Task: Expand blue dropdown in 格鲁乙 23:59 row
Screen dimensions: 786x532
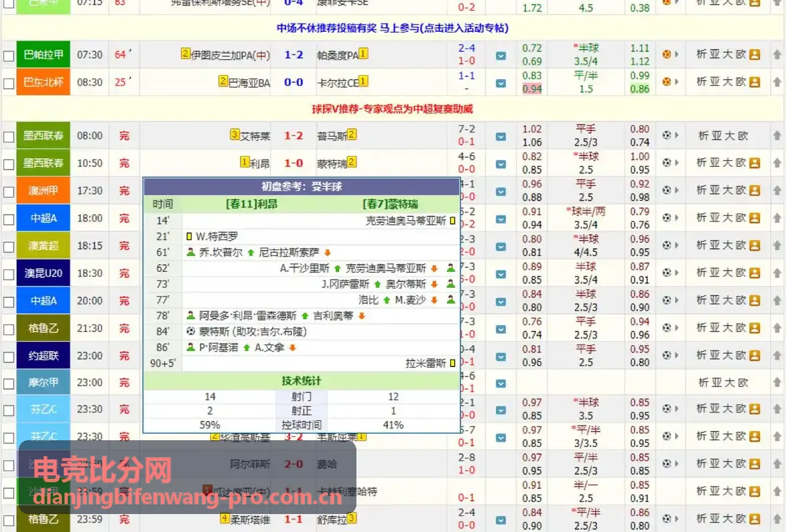Action: [501, 521]
